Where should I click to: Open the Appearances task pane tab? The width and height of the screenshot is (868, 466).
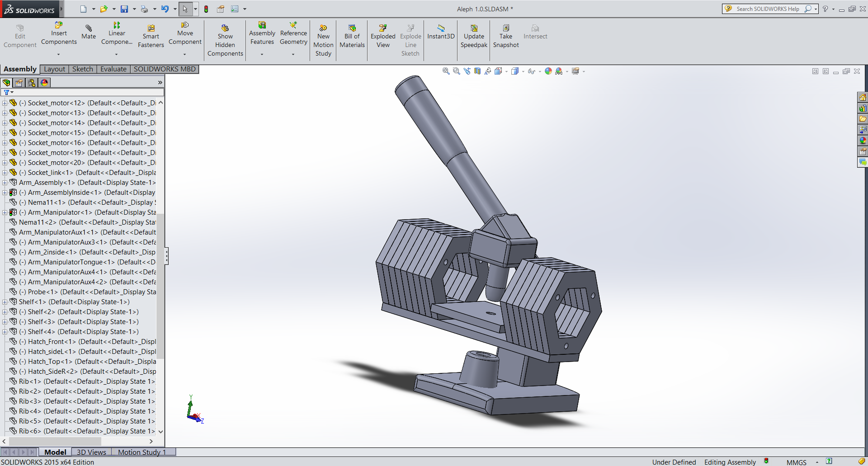pos(863,141)
